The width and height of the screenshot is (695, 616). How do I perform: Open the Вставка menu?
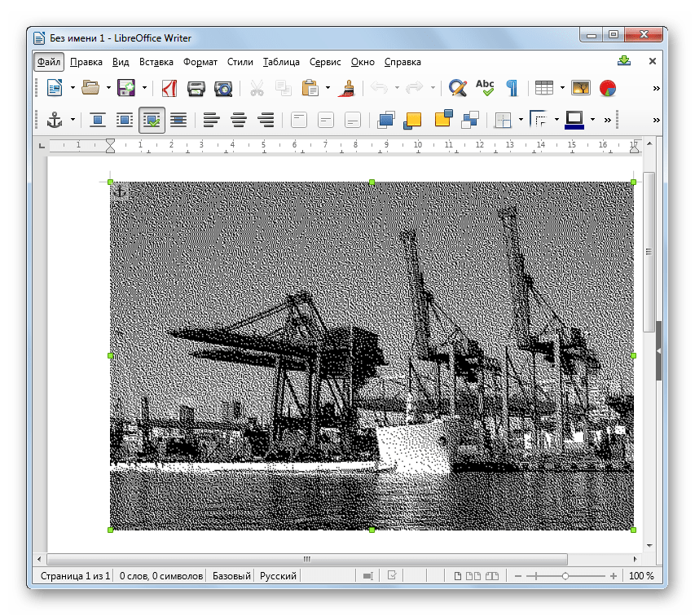coord(156,62)
